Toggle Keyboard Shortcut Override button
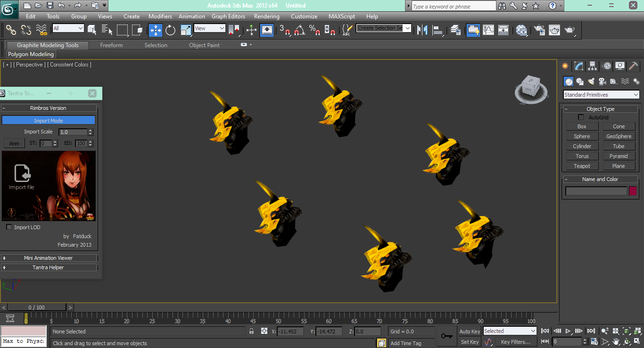Image resolution: width=644 pixels, height=348 pixels. pyautogui.click(x=267, y=30)
